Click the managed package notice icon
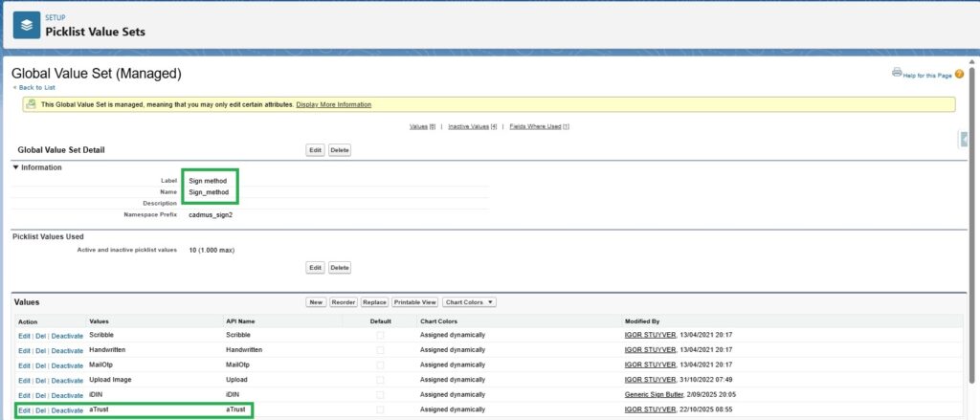Viewport: 980px width, 420px height. coord(32,104)
